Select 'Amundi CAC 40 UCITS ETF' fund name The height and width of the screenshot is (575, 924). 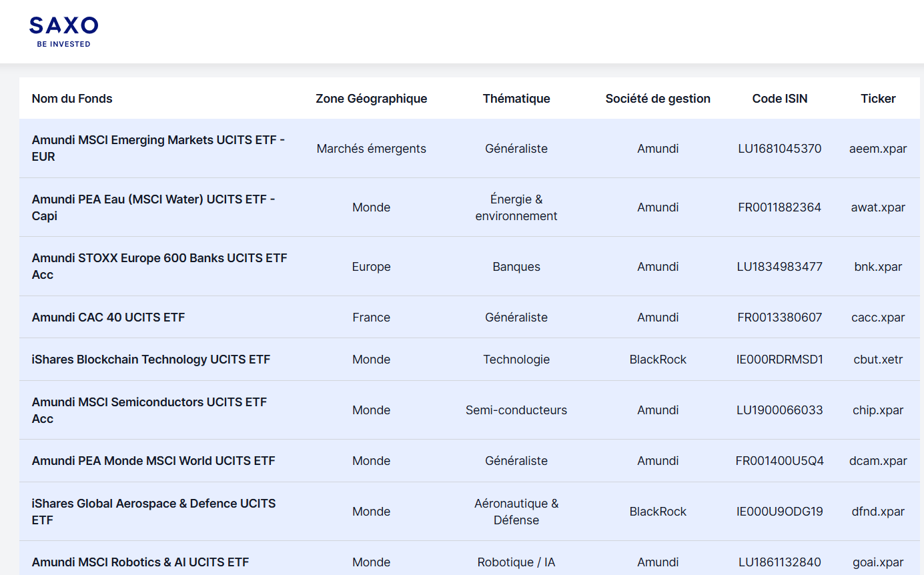(108, 318)
